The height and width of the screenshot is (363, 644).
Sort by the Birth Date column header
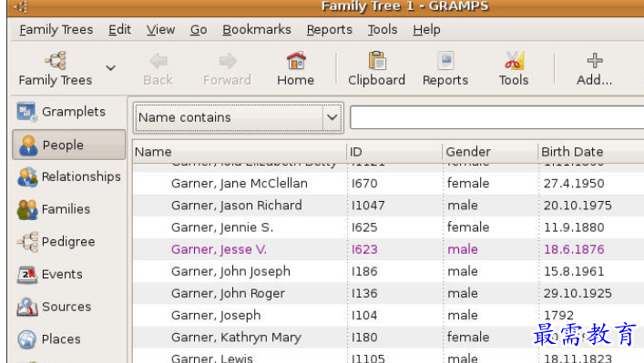coord(590,152)
